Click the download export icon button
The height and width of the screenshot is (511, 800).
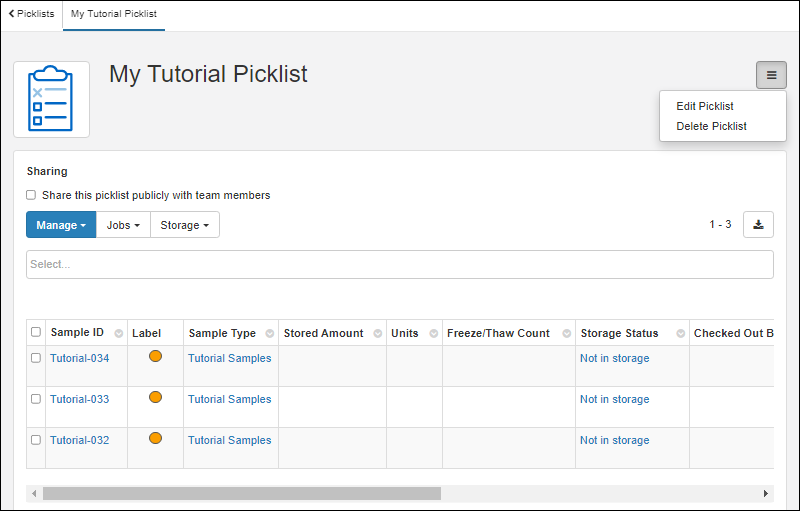pos(758,225)
